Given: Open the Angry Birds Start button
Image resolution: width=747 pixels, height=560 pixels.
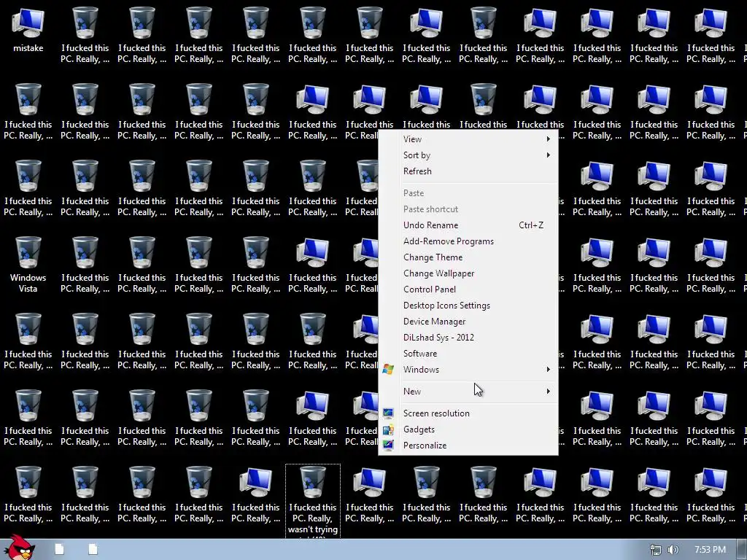Looking at the screenshot, I should 18,547.
